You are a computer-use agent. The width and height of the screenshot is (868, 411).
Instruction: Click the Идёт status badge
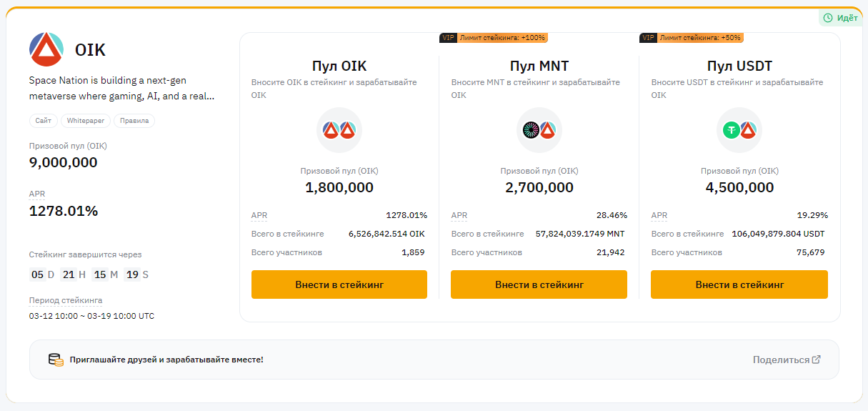tap(839, 18)
